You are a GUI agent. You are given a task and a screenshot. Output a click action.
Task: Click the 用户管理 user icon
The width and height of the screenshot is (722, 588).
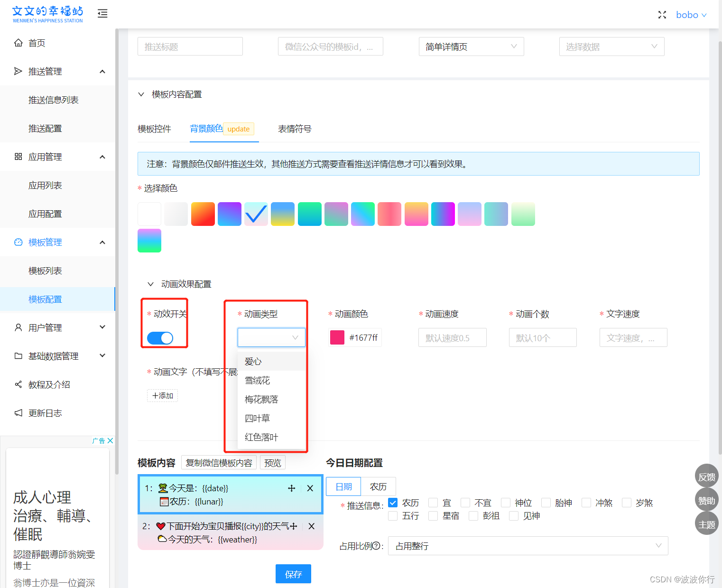pyautogui.click(x=19, y=327)
